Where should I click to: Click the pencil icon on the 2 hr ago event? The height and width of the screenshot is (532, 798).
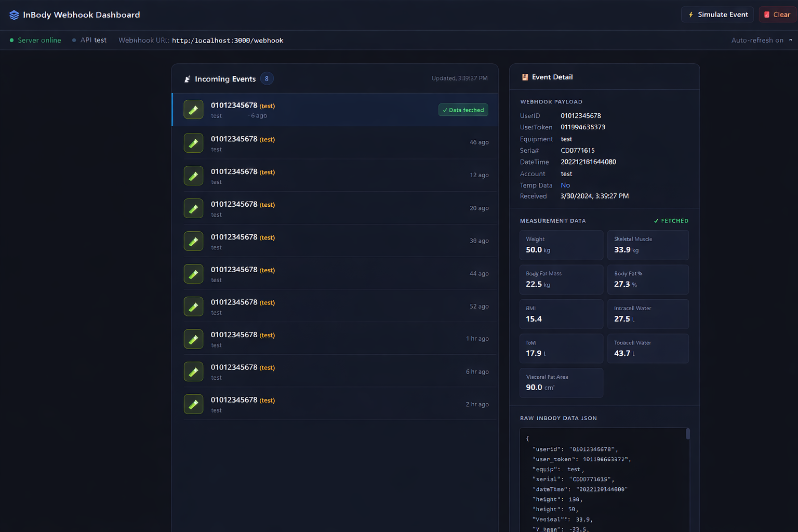click(193, 404)
